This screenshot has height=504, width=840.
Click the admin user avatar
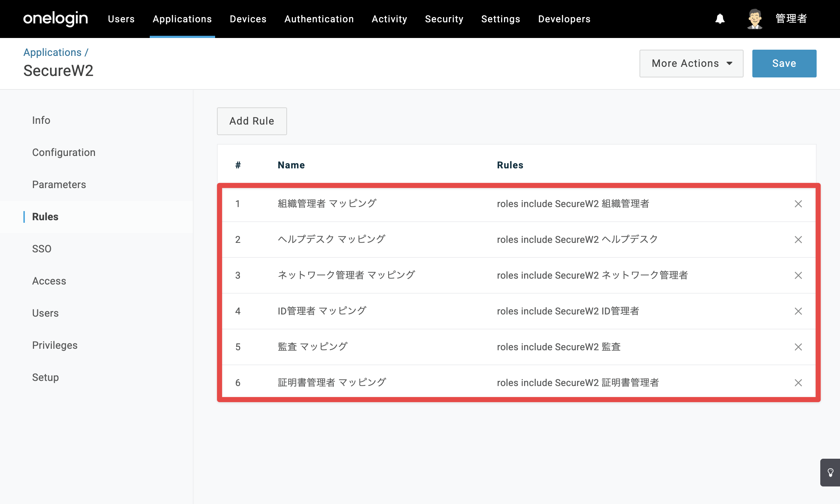pos(755,19)
